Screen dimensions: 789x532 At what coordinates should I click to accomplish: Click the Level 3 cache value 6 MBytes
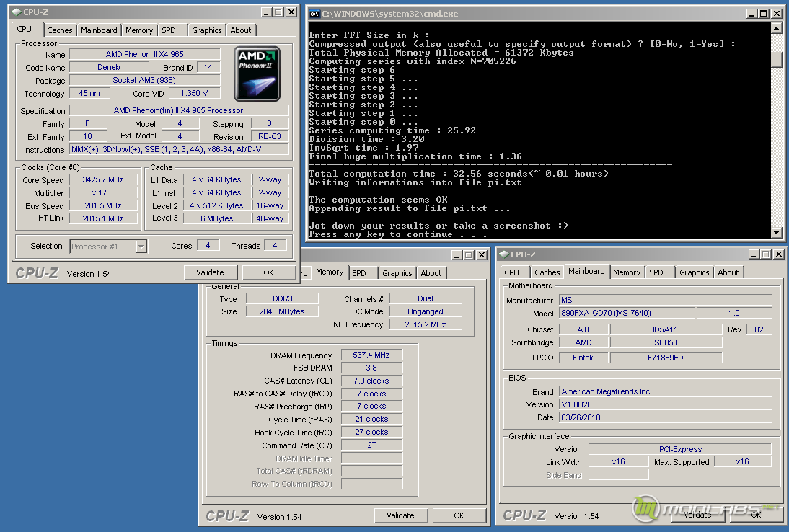[217, 218]
